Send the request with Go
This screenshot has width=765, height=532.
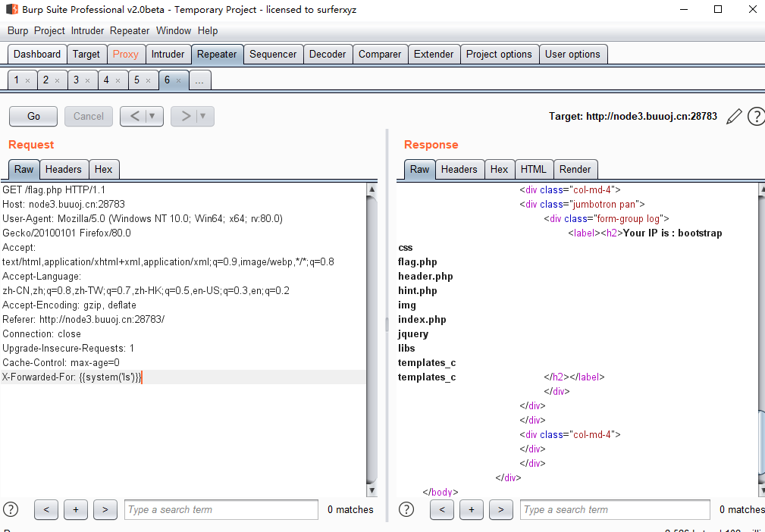pos(33,116)
